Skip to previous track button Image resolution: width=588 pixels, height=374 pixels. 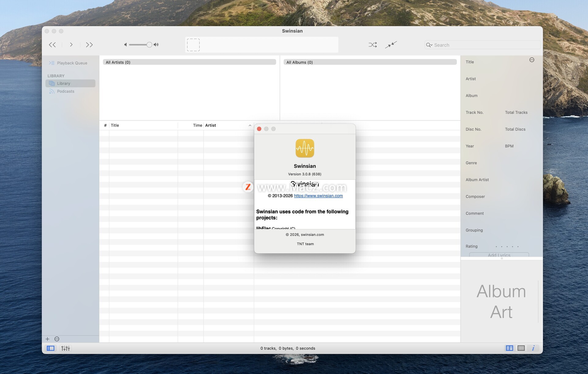click(x=52, y=45)
